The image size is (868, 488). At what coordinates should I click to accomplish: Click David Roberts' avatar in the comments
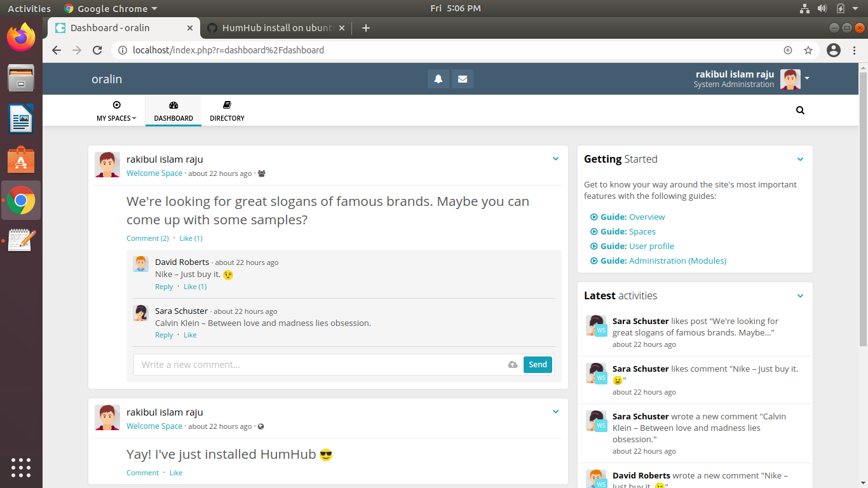point(140,264)
